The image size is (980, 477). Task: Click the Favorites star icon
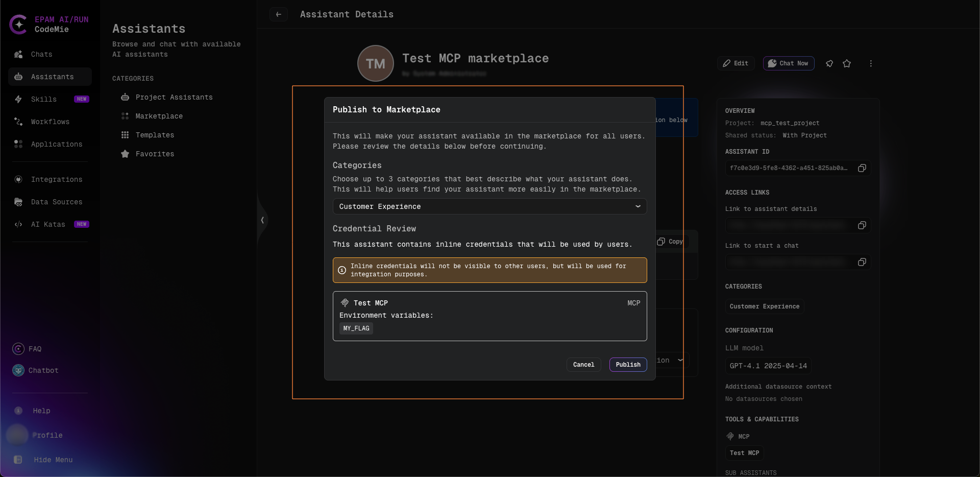(125, 154)
